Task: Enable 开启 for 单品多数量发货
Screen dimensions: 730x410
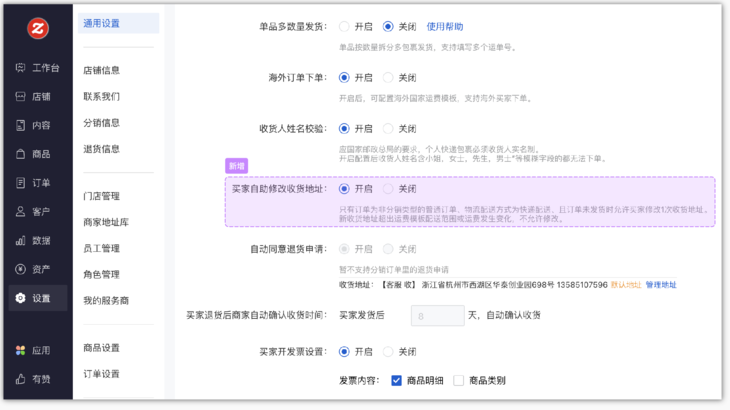Action: tap(345, 27)
